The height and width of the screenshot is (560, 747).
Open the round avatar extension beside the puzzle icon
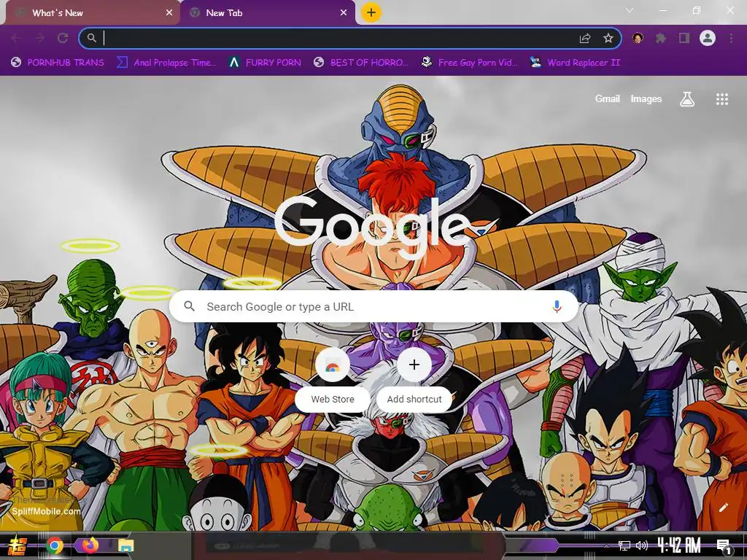click(x=638, y=38)
